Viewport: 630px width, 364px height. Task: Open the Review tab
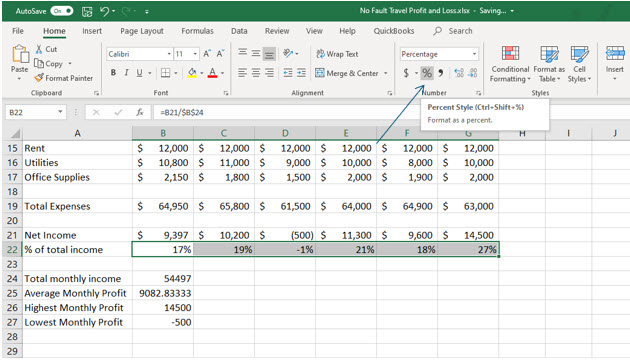(x=277, y=31)
